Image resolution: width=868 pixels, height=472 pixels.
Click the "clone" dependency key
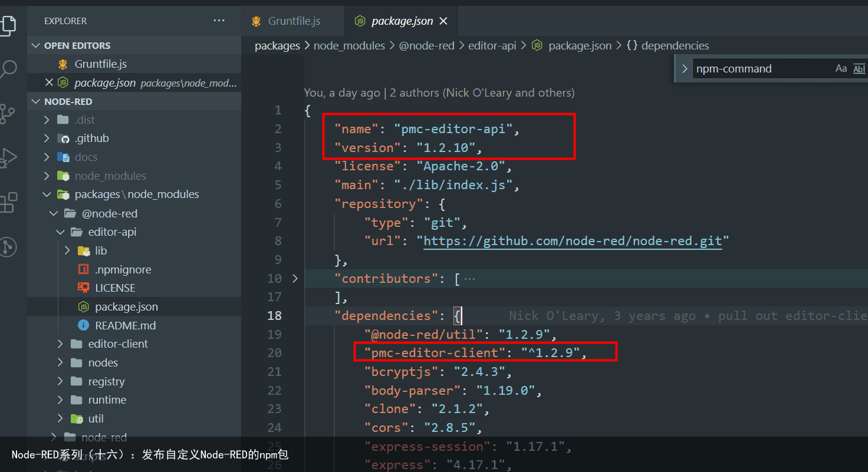pyautogui.click(x=390, y=409)
